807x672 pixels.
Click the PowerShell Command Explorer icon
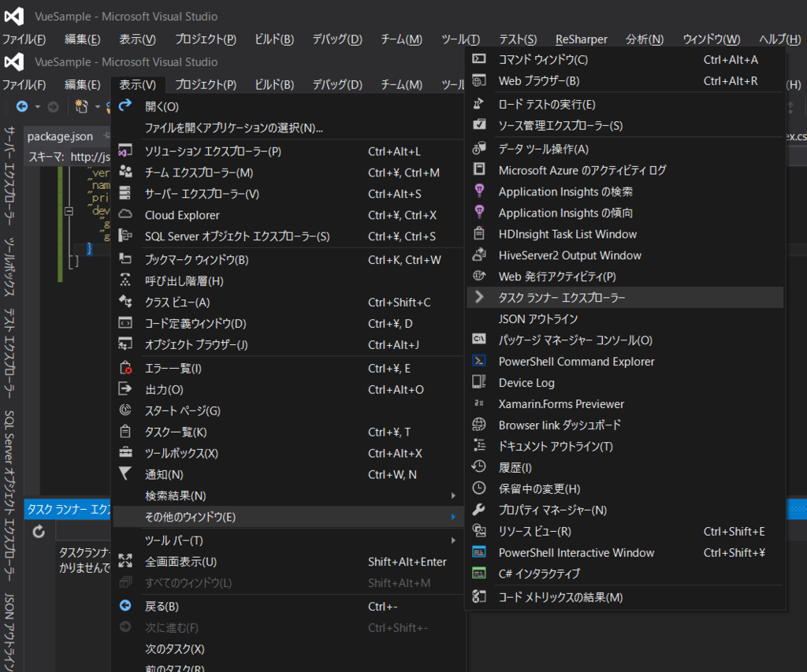[478, 361]
